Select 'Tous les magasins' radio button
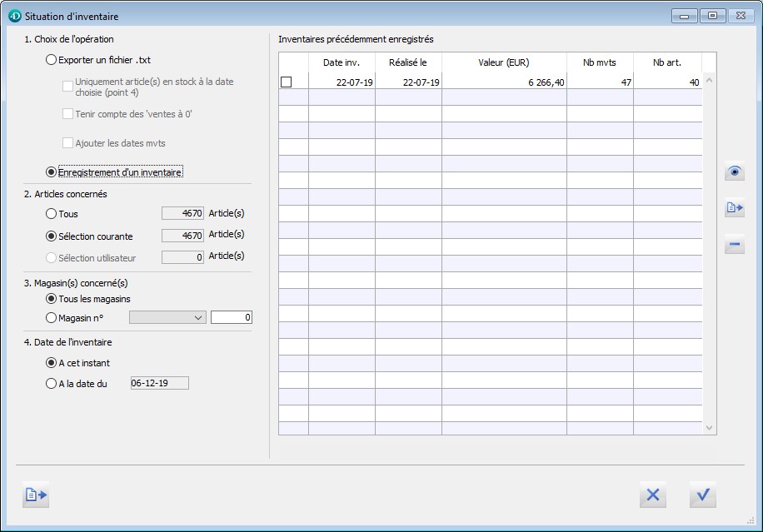This screenshot has height=532, width=763. point(52,299)
